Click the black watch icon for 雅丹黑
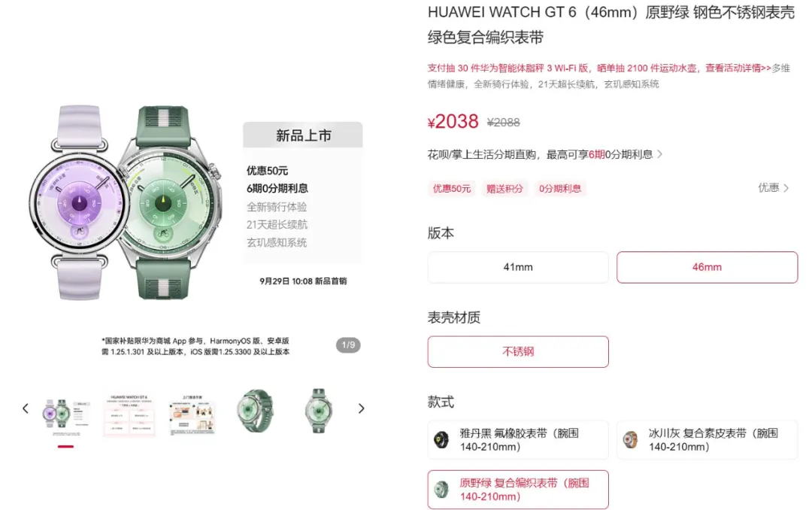Screen dimensions: 812x510 point(442,439)
